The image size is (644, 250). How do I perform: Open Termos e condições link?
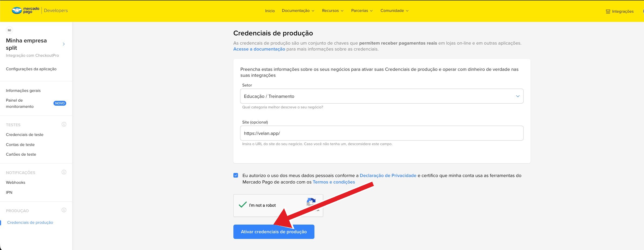pos(334,182)
